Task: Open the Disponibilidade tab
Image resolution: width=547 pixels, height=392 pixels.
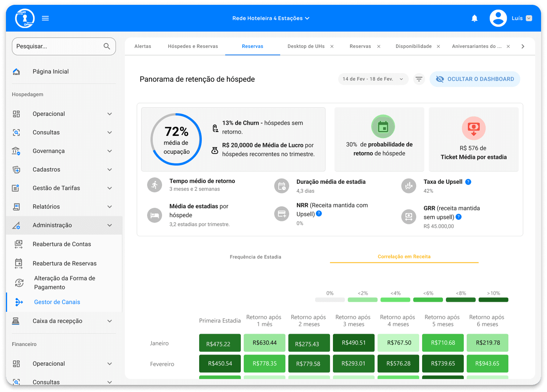Action: click(x=413, y=46)
